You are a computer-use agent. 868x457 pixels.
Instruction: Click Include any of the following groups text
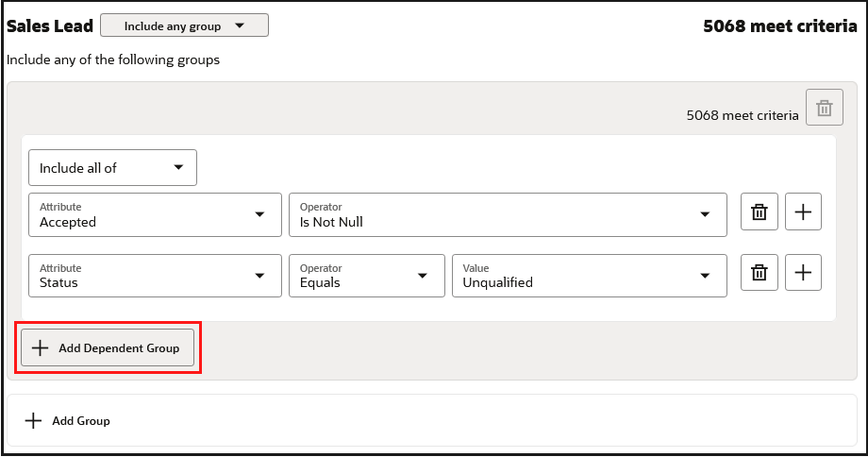coord(113,59)
